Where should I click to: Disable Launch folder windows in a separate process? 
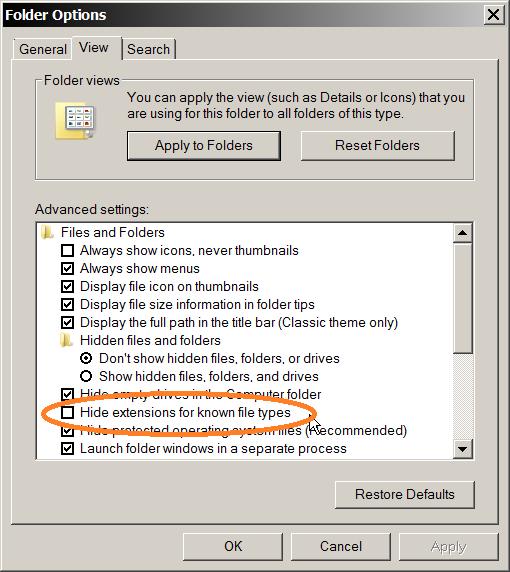(x=67, y=448)
